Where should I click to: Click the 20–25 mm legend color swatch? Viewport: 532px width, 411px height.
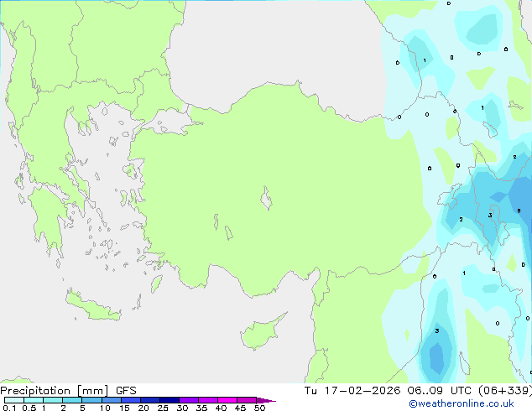(x=150, y=400)
